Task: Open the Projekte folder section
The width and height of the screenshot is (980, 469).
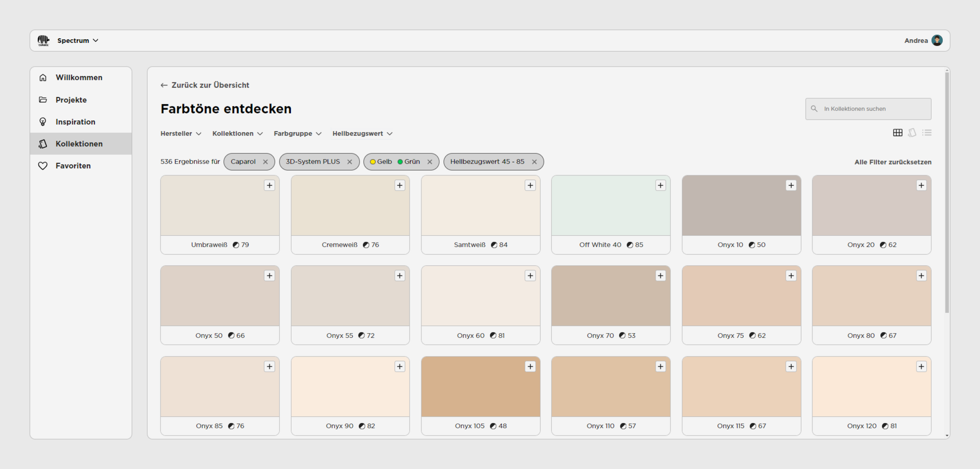Action: pos(71,100)
